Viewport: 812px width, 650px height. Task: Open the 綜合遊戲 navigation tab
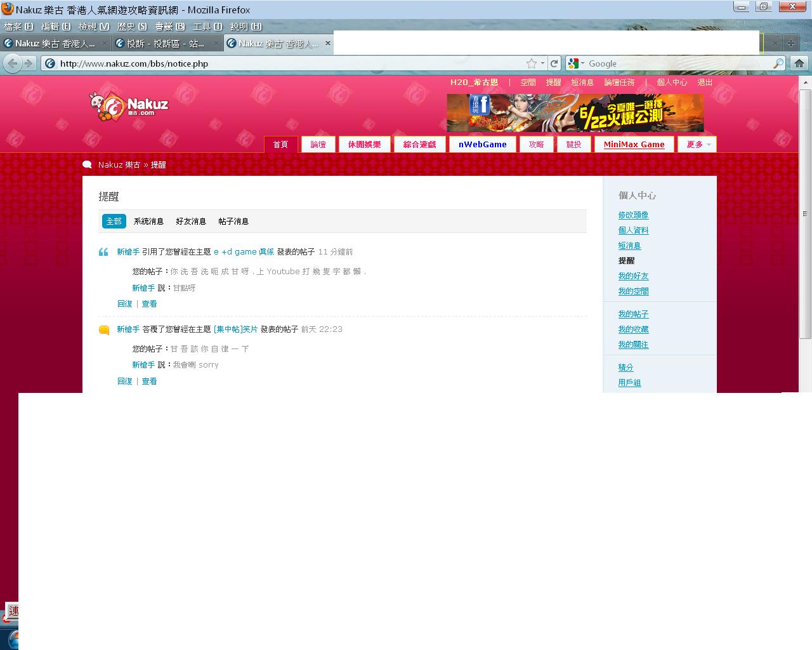[420, 144]
